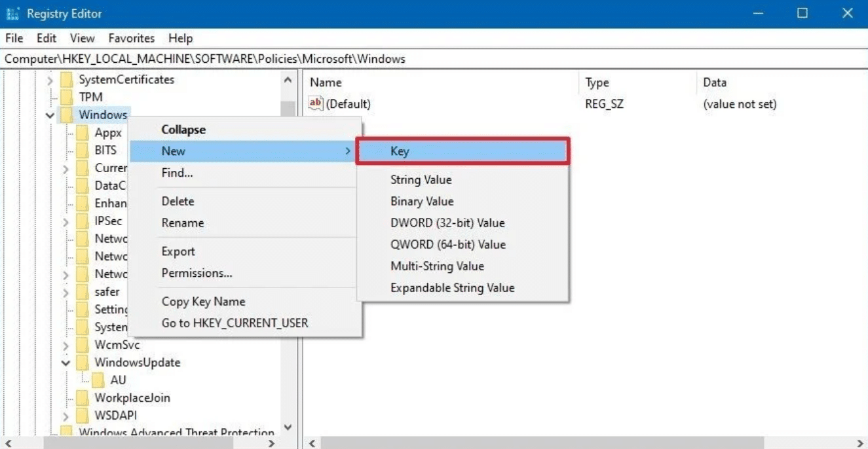Click the WcmSvc folder icon
Screen dimensions: 868x449
click(x=83, y=345)
